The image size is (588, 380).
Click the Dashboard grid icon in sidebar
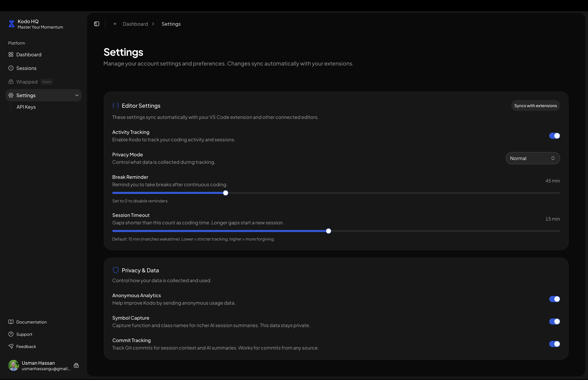tap(11, 55)
